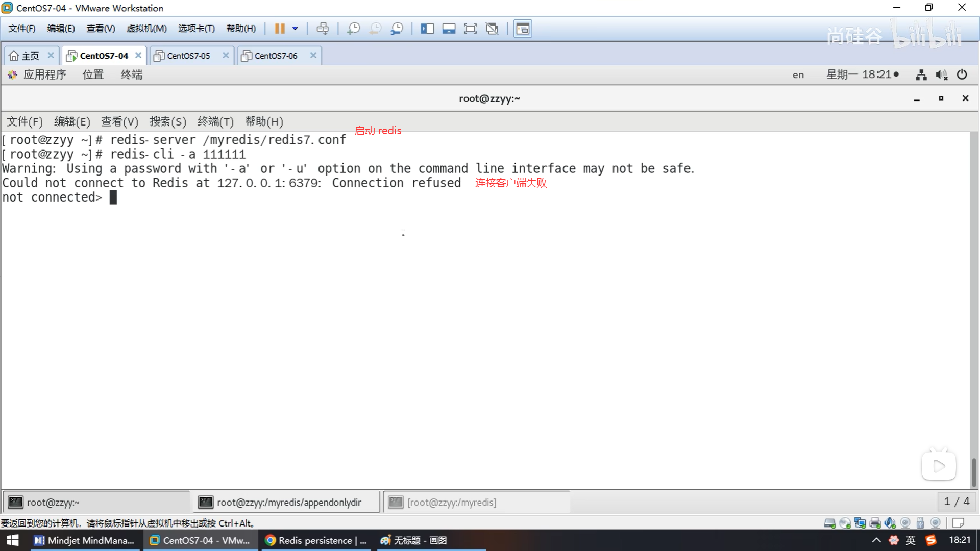Click the Send Ctrl+Alt+Del toolbar icon
Viewport: 980px width, 551px height.
tap(323, 29)
